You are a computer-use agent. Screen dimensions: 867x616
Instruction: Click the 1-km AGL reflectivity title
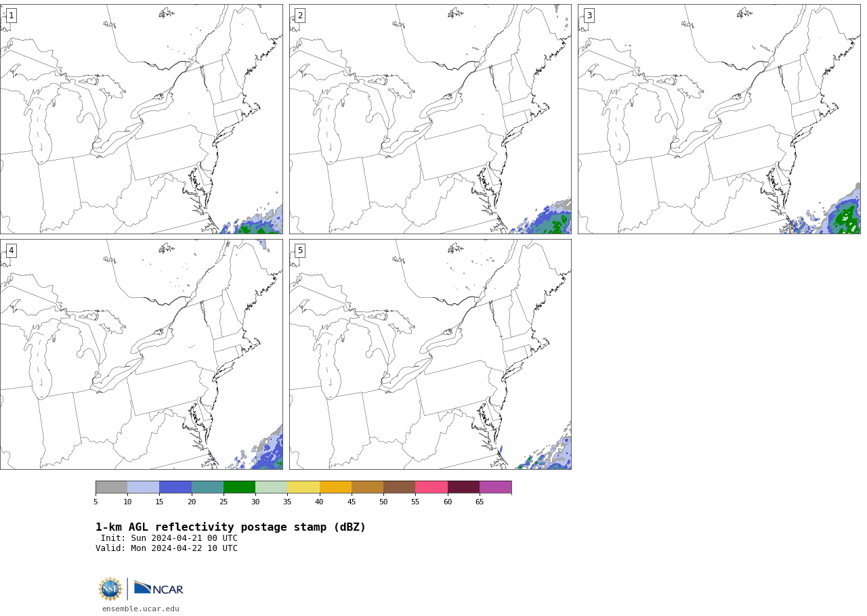tap(230, 527)
